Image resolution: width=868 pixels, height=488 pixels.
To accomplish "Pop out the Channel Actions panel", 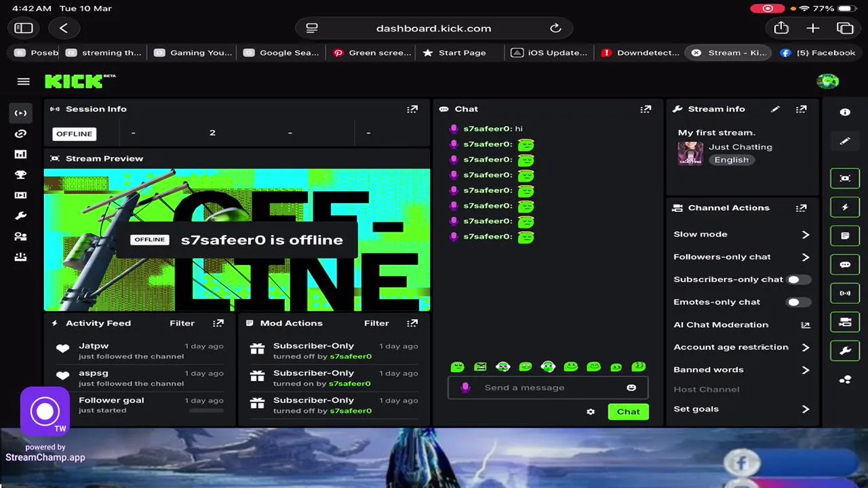I will 802,208.
